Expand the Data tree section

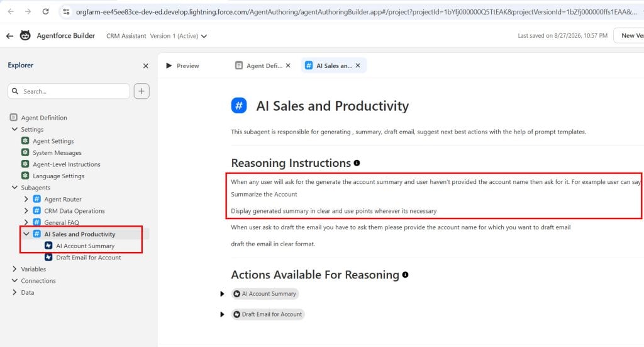pyautogui.click(x=15, y=292)
